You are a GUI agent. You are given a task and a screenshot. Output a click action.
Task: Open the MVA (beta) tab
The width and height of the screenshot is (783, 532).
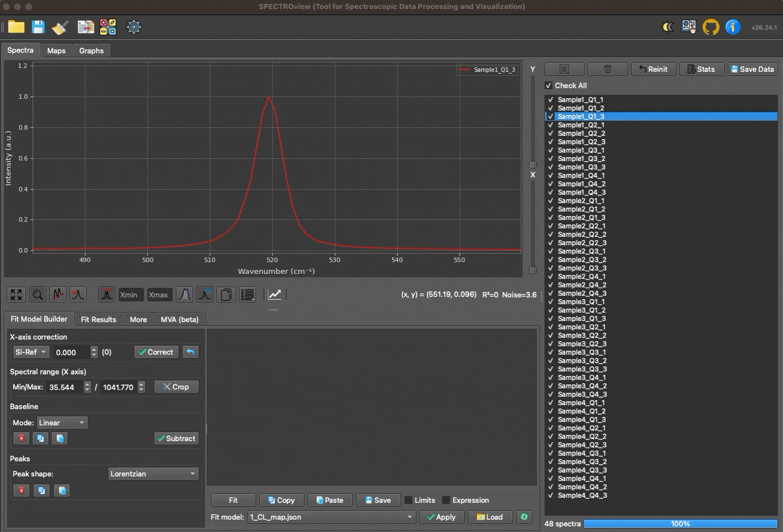coord(180,319)
